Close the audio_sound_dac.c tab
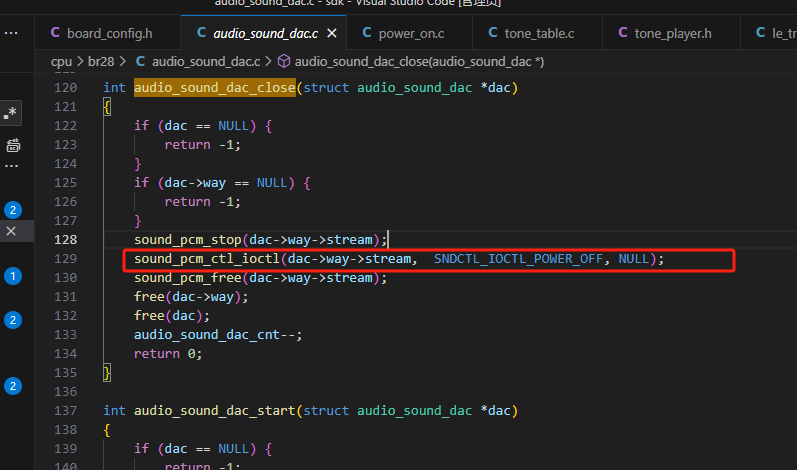 pos(332,34)
